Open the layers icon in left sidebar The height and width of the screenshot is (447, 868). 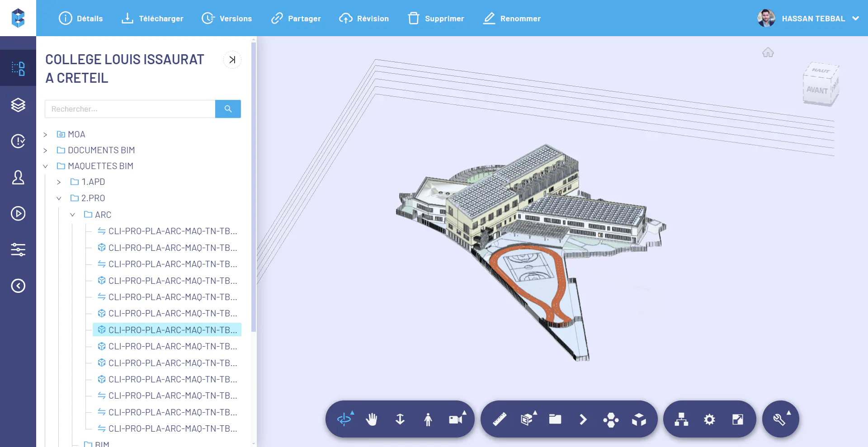(x=18, y=105)
